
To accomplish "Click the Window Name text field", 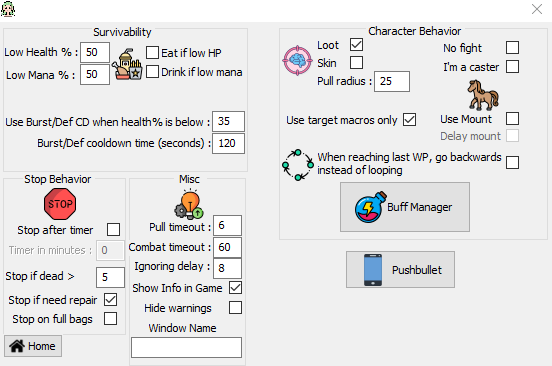I will click(x=187, y=347).
